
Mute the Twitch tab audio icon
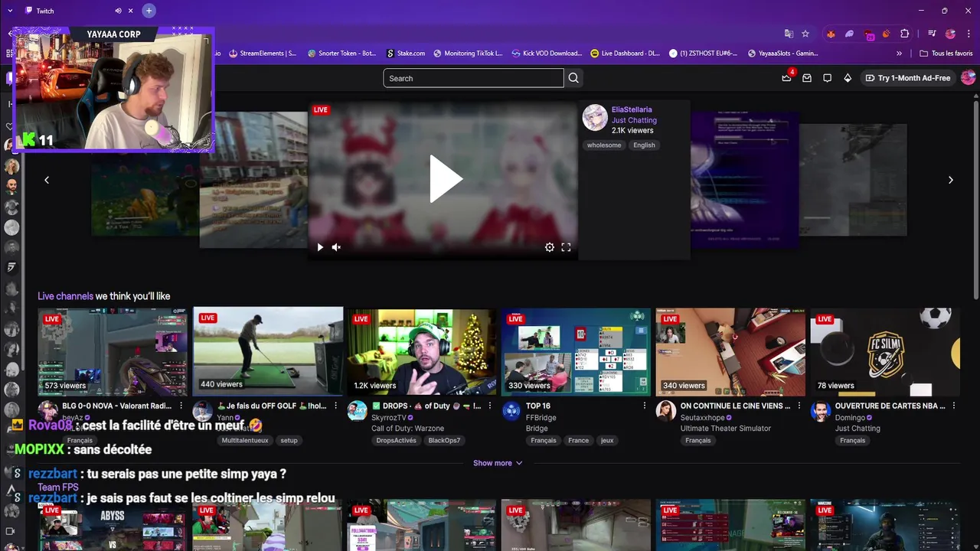coord(118,11)
